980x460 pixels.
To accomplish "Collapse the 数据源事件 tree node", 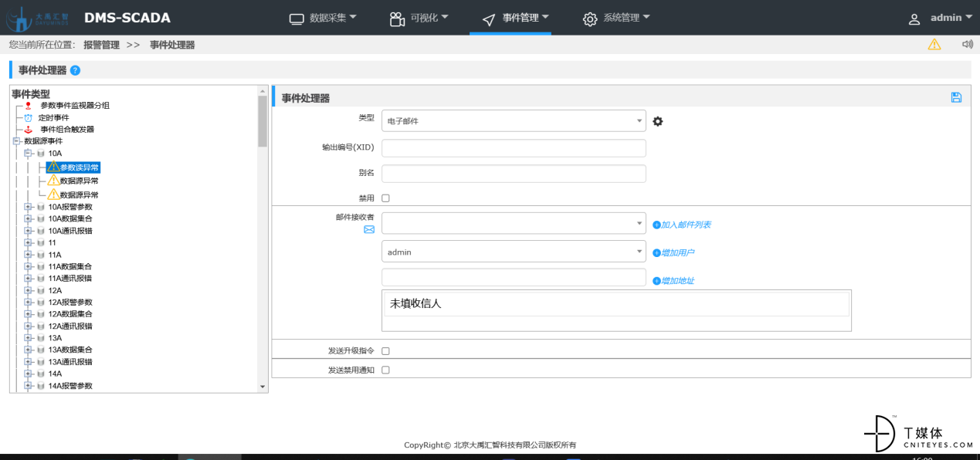I will tap(16, 141).
